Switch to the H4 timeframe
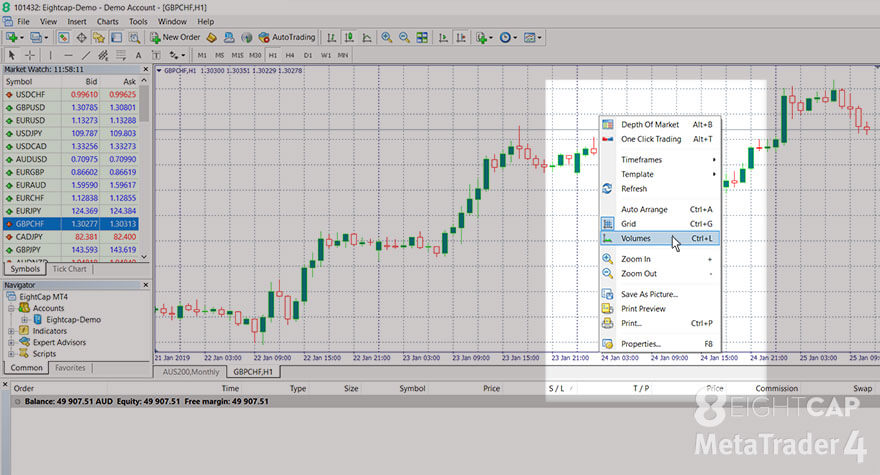The image size is (880, 475). click(x=290, y=55)
